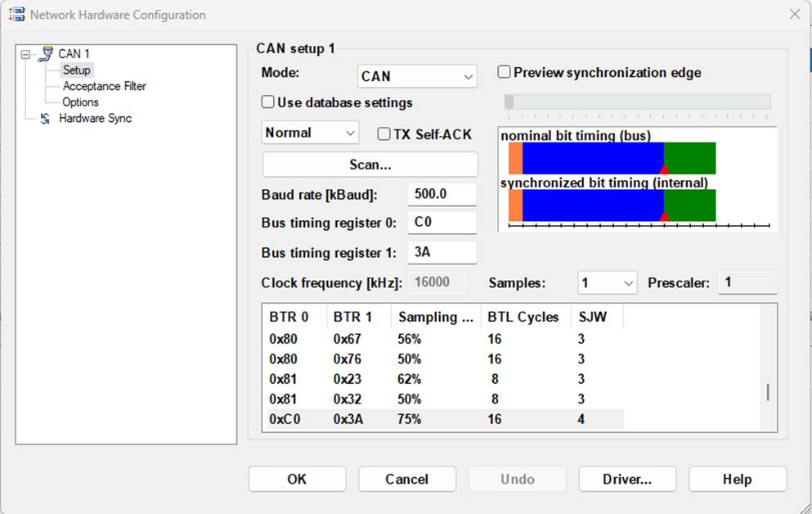Click the Prescaler field
Viewport: 812px width, 514px height.
click(x=747, y=282)
